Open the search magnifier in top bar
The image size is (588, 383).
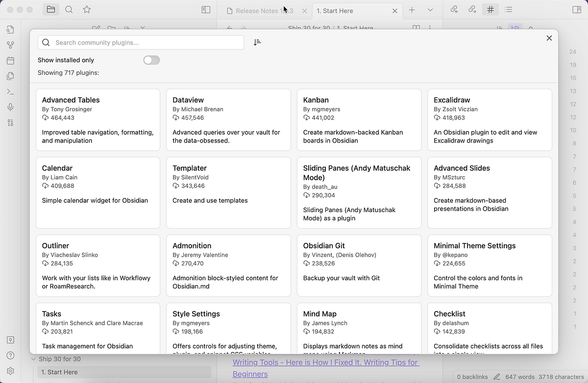[x=69, y=9]
